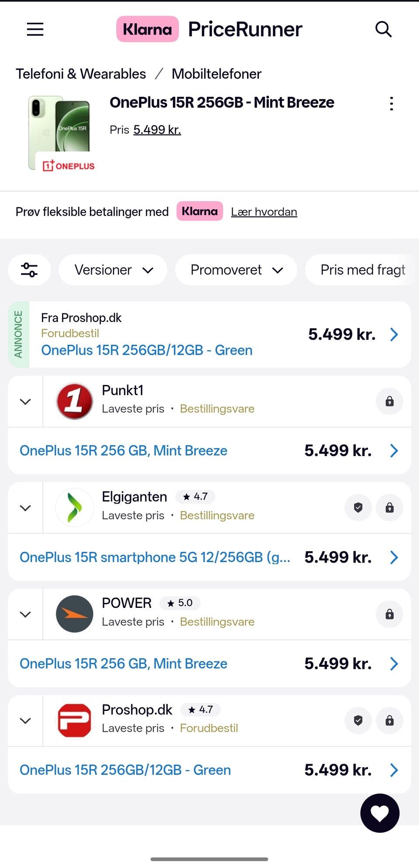Expand the Elgiganten merchant details
The image size is (419, 868).
(25, 508)
